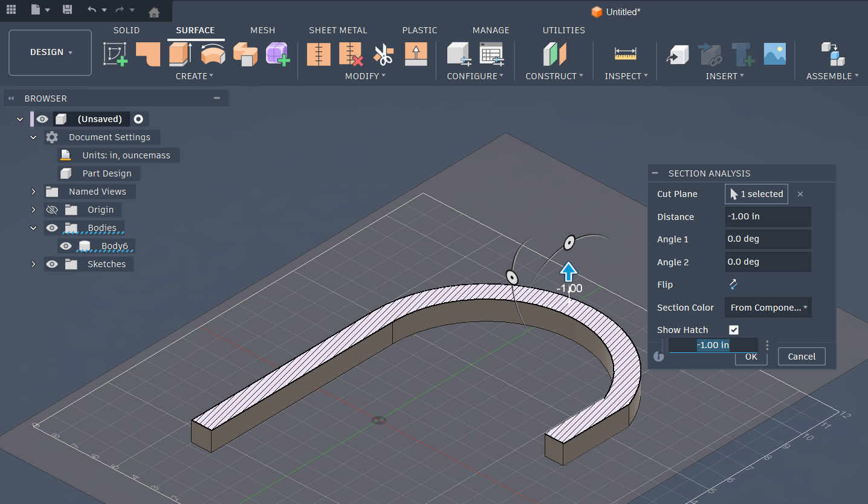
Task: Click the Create Form purple icon
Action: click(x=278, y=54)
